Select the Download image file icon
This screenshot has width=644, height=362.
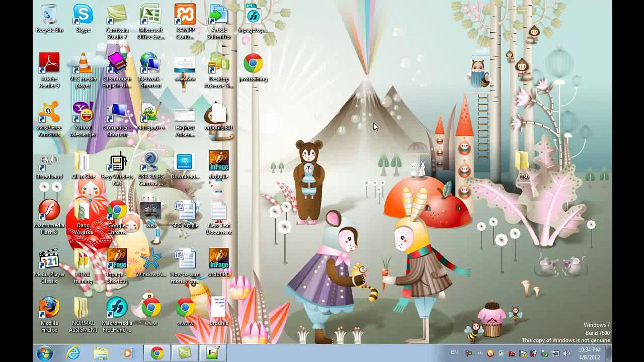pos(185,165)
